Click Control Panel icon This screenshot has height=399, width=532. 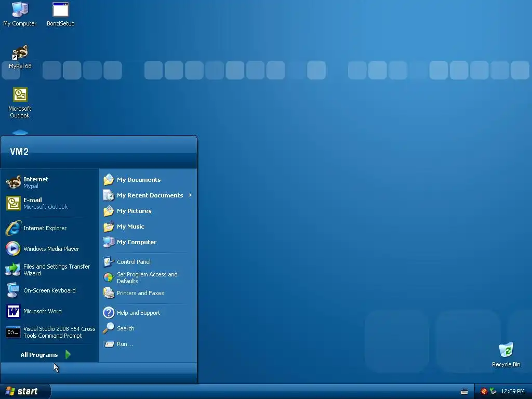(x=109, y=262)
